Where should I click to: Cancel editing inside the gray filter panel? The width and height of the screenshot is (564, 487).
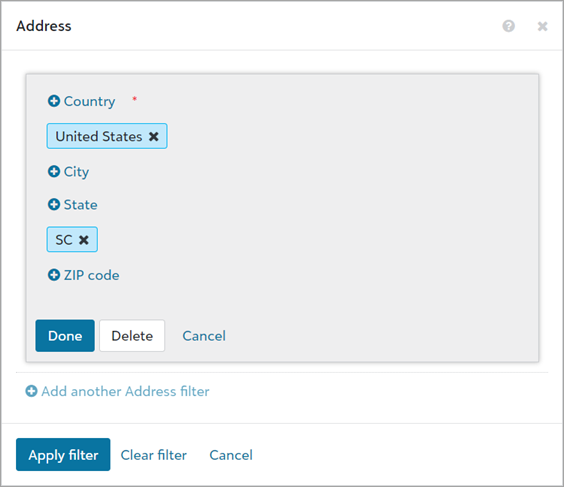pyautogui.click(x=204, y=336)
